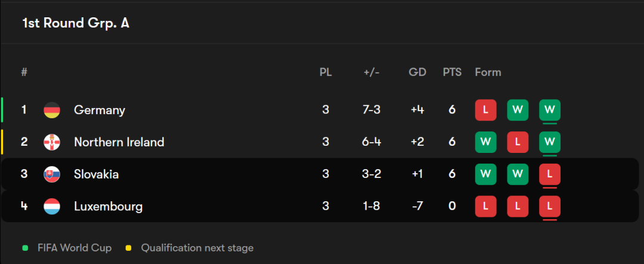
Task: Click the Germany flag icon
Action: 52,110
